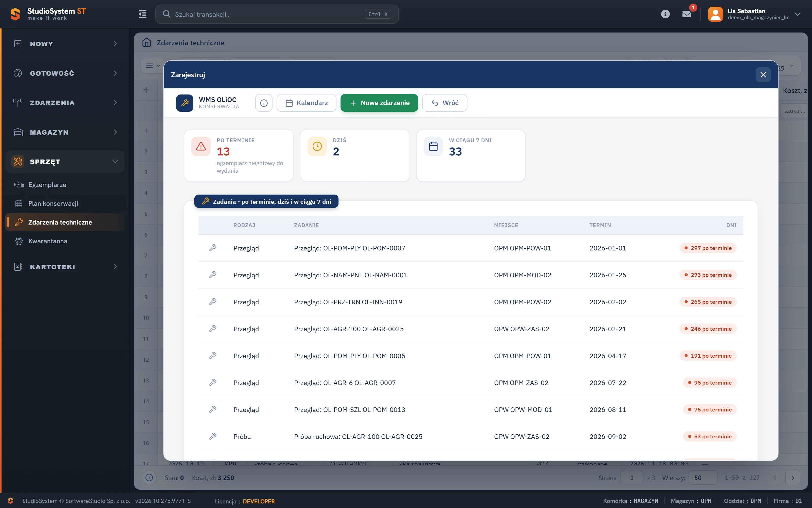Click the OPW OPW-MOD-01 place cell
The image size is (812, 508).
click(523, 409)
